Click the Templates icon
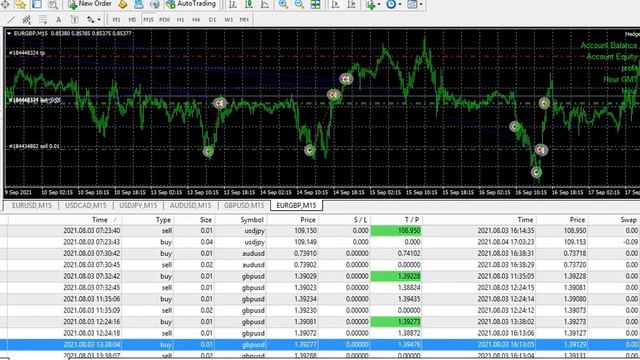The height and width of the screenshot is (360, 640). point(412,4)
